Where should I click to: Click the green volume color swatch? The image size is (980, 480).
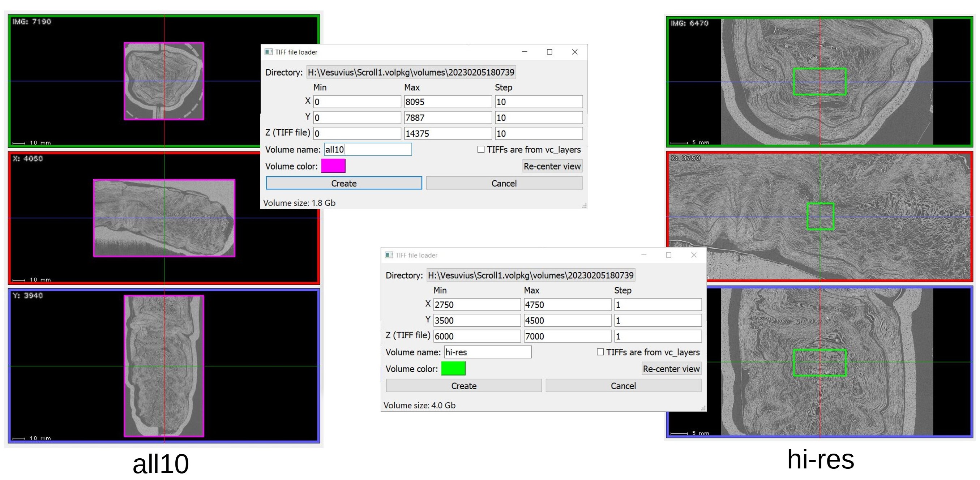453,368
